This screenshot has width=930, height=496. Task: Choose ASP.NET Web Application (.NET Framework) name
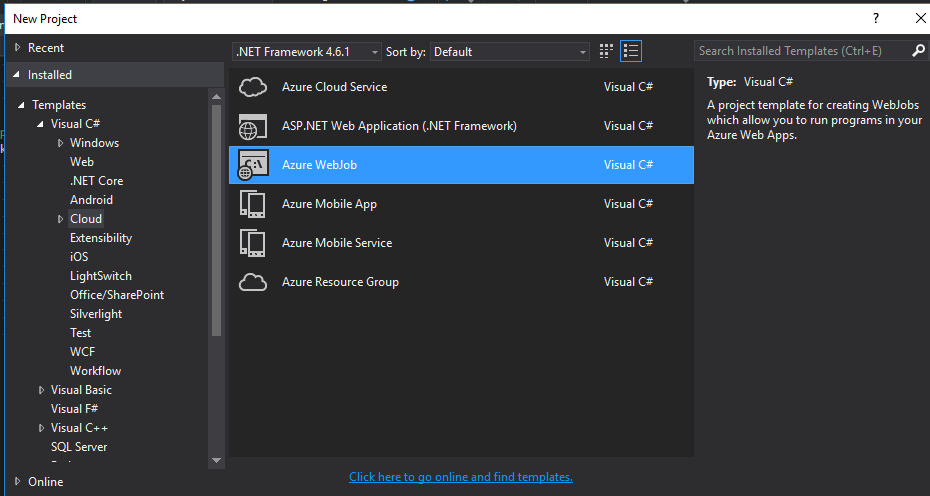click(x=399, y=126)
